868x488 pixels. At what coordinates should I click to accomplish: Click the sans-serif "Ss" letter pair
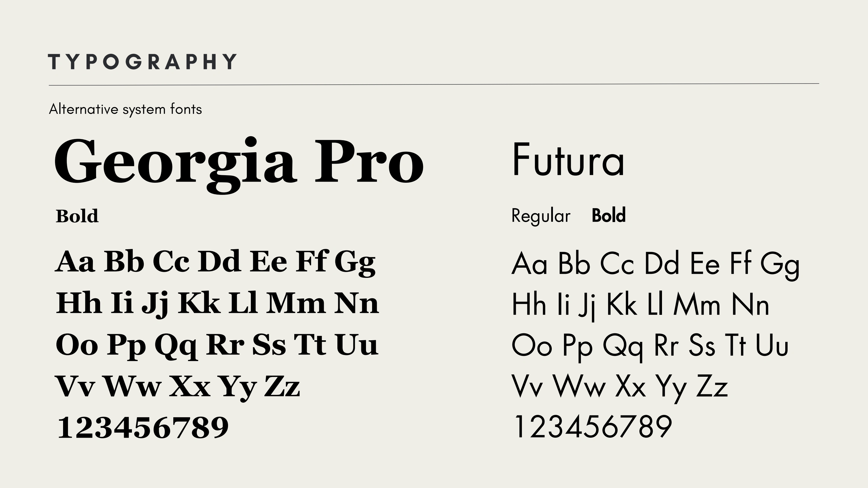(x=702, y=345)
